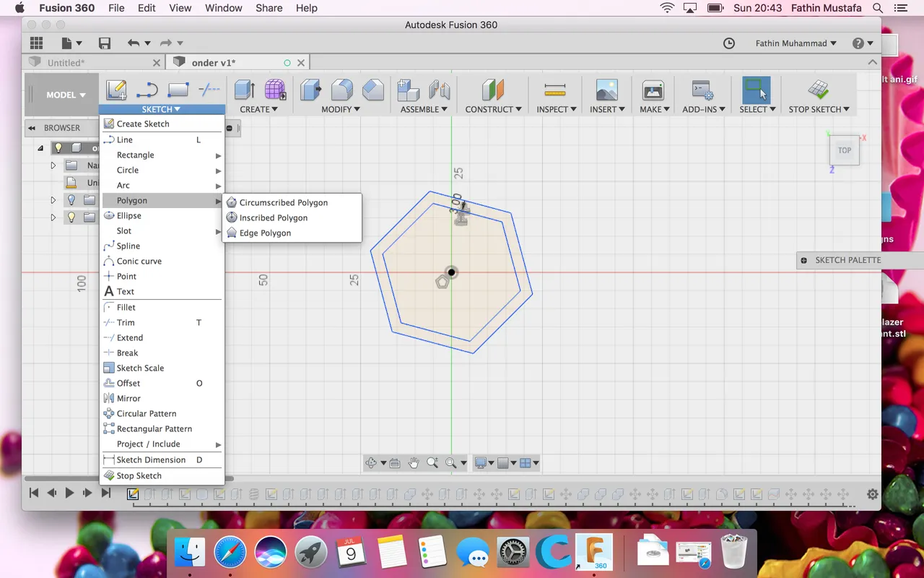
Task: Click the Stop Sketch checkmark icon
Action: (818, 90)
